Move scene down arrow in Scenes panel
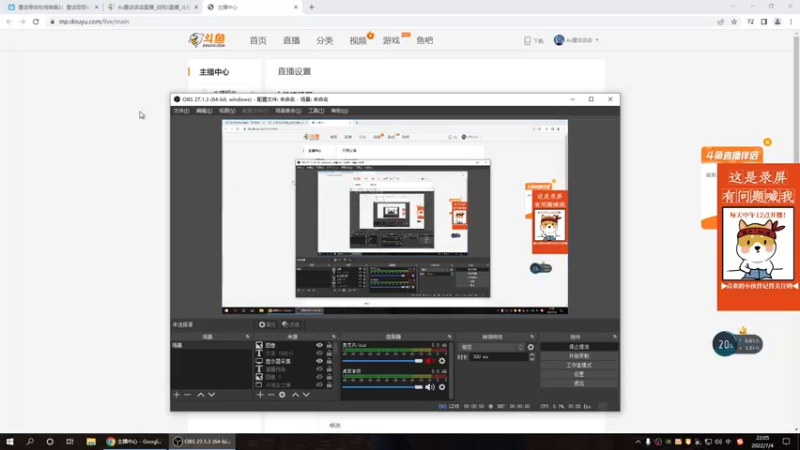800x450 pixels. (212, 395)
